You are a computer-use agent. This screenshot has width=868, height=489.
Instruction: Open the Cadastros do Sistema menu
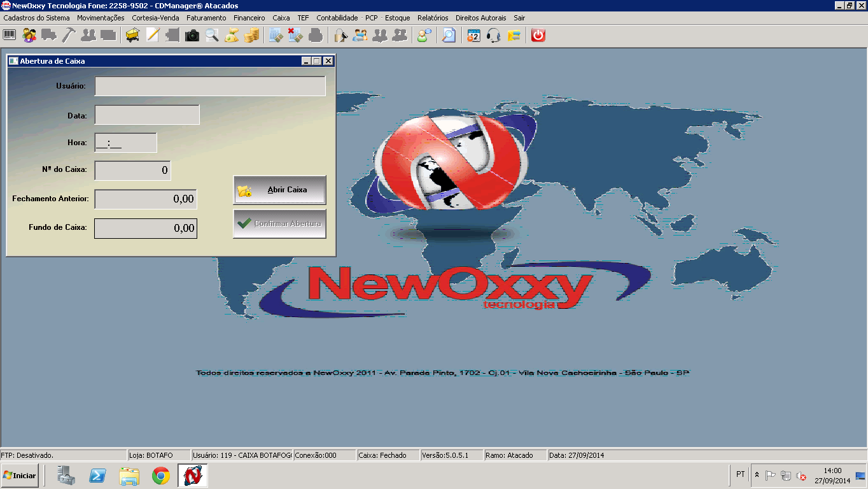36,18
